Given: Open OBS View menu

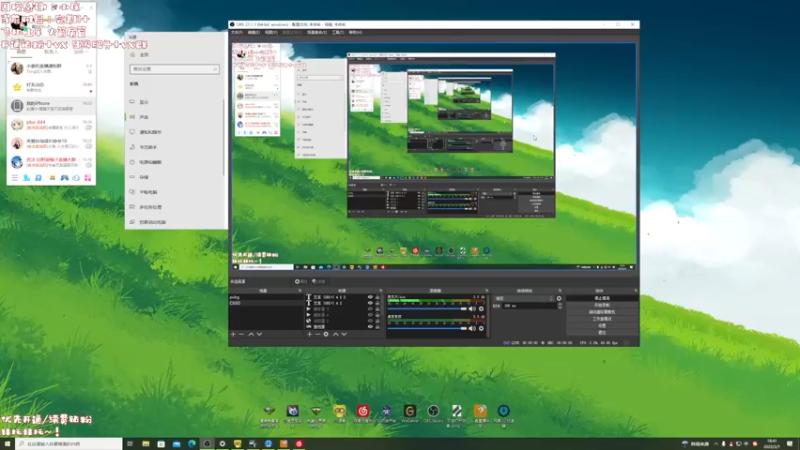Looking at the screenshot, I should (271, 33).
